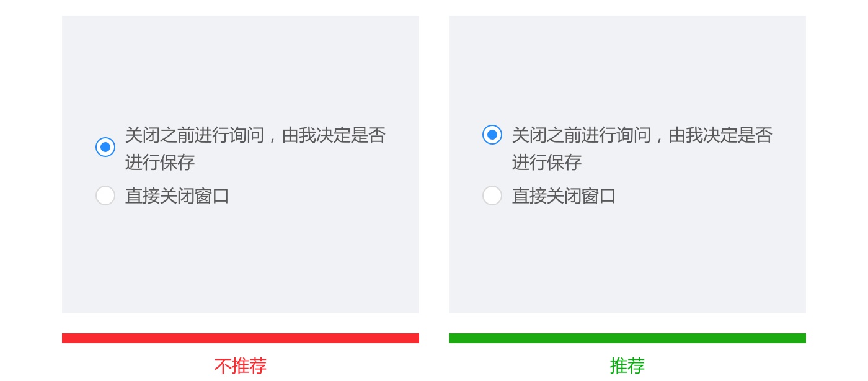Click the 直接关闭窗口 label text in the 推荐 example
Viewport: 868px width, 381px height.
[x=564, y=196]
